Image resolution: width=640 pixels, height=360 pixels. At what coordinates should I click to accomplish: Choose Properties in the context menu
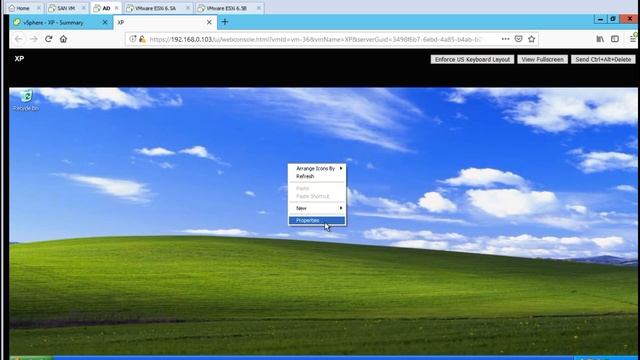click(317, 220)
